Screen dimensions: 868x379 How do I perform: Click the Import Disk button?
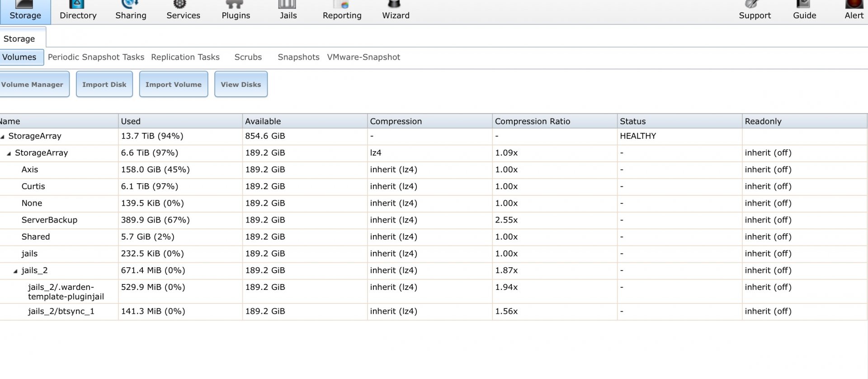pos(104,85)
